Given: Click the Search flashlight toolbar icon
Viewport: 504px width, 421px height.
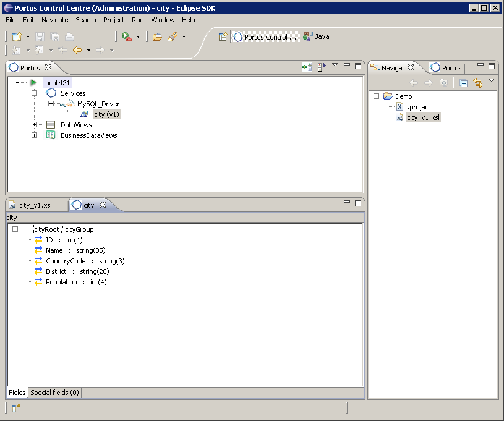Looking at the screenshot, I should coord(173,37).
